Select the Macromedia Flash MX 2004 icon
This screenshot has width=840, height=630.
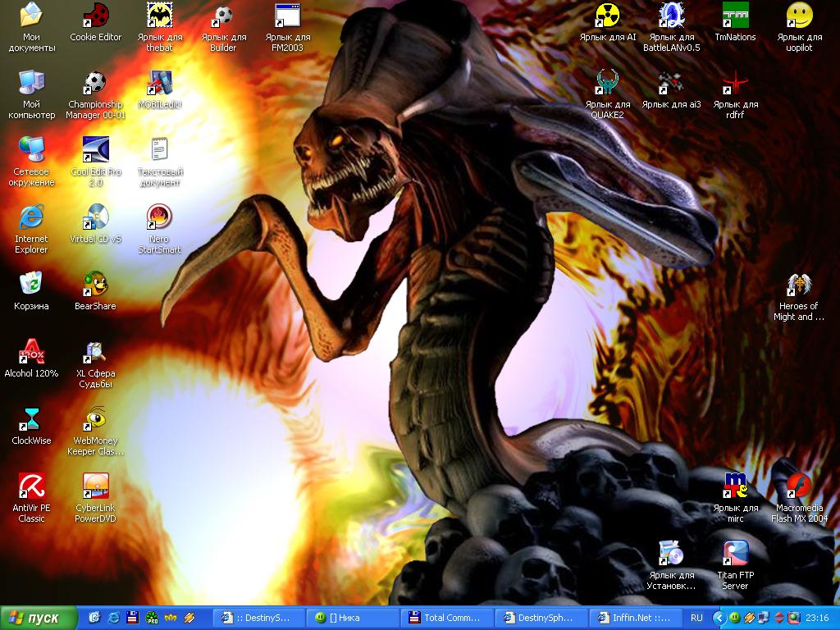point(799,498)
